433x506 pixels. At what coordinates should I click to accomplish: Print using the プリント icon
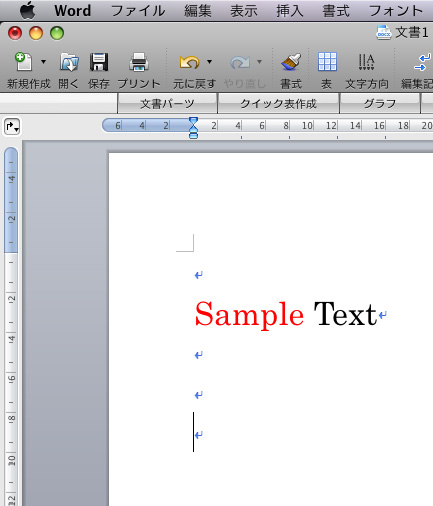click(x=139, y=62)
